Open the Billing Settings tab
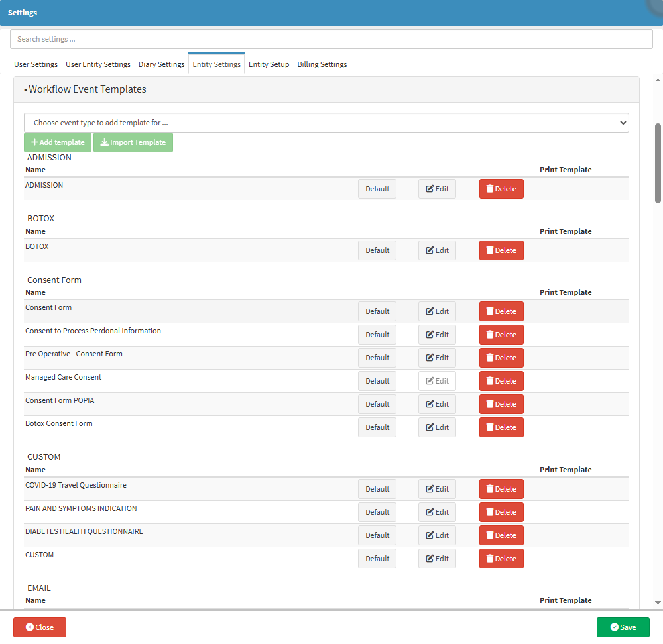 tap(322, 64)
